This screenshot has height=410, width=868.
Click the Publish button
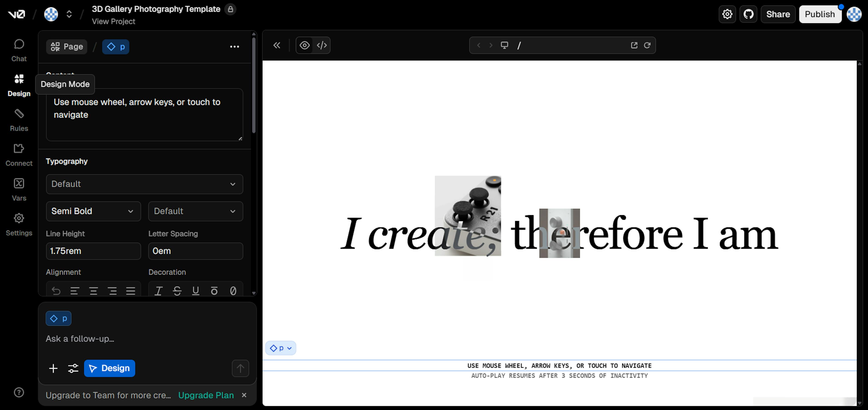(x=819, y=14)
